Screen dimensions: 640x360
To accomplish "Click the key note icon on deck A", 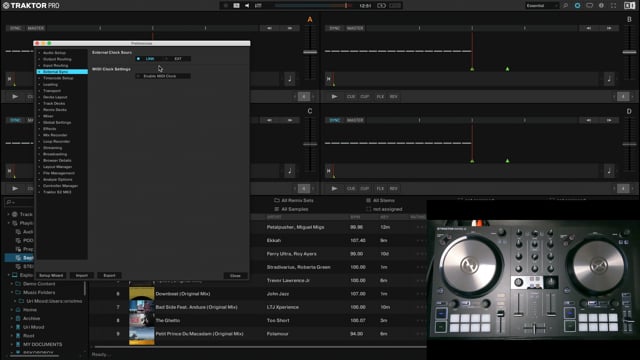I will [x=289, y=79].
